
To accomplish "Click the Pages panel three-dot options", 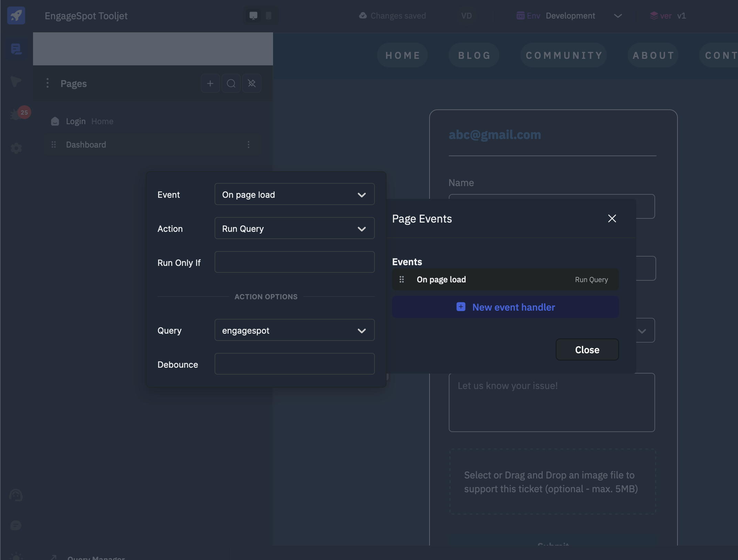I will coord(47,83).
